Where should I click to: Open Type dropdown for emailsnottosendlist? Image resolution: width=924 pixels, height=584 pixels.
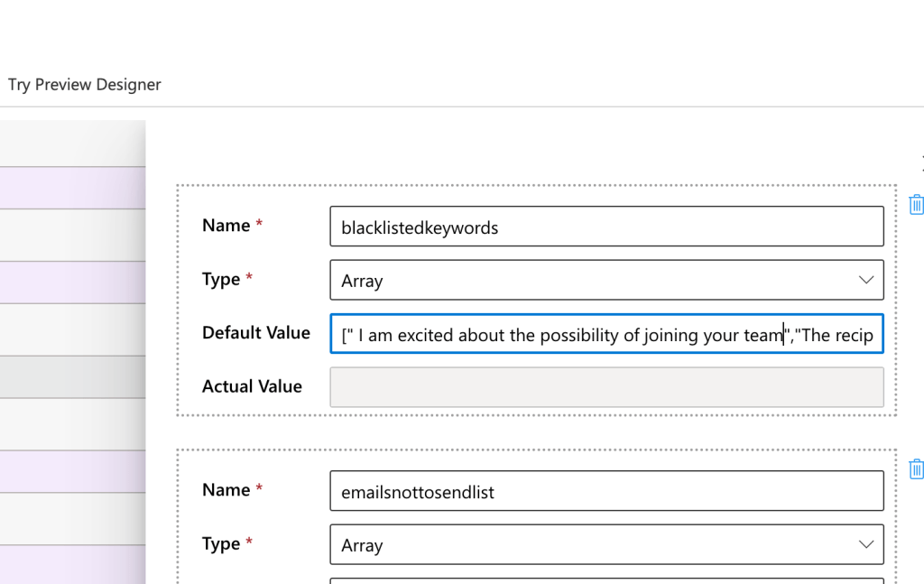click(606, 544)
